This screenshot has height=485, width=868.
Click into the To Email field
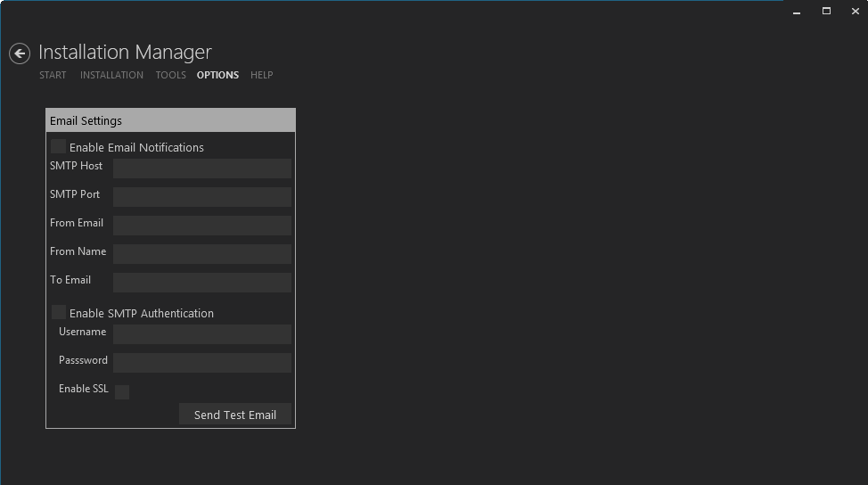tap(201, 283)
